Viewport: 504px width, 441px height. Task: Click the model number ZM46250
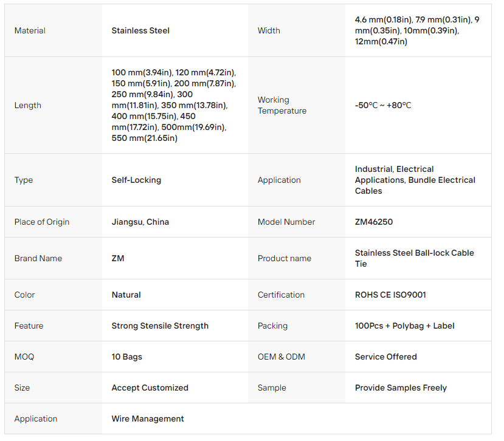pyautogui.click(x=374, y=222)
